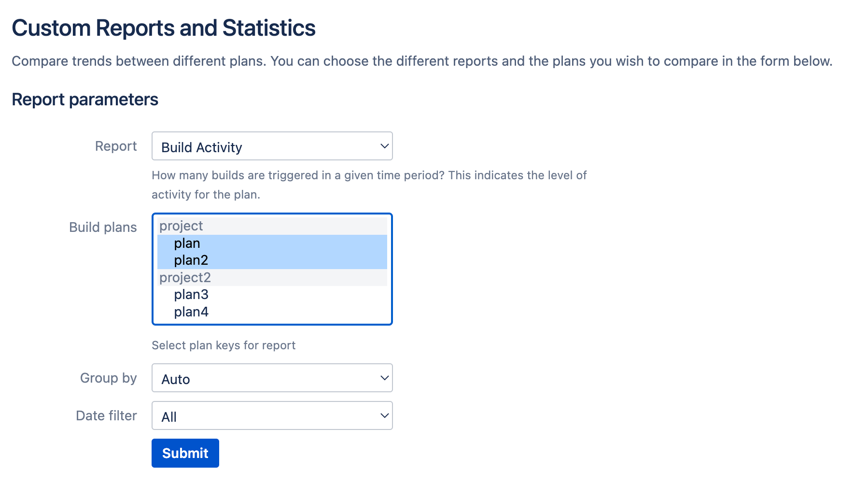Submit the report parameters form
The height and width of the screenshot is (486, 868).
185,453
